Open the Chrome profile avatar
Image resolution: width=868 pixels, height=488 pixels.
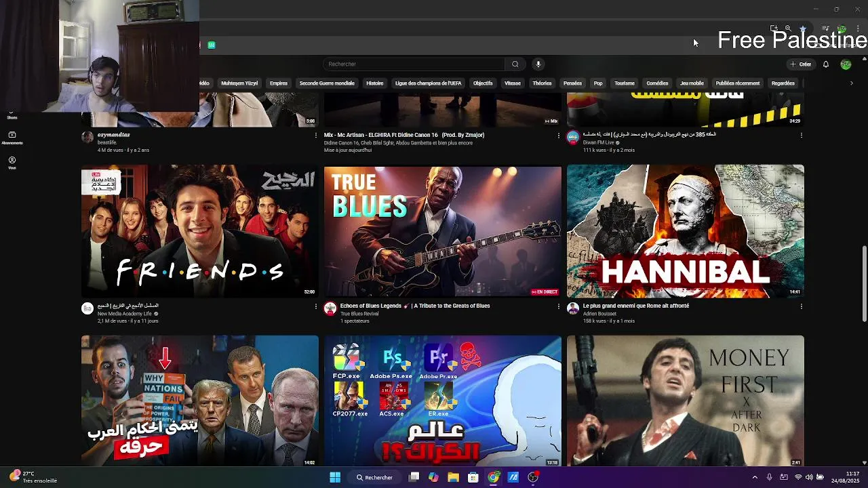pos(842,28)
